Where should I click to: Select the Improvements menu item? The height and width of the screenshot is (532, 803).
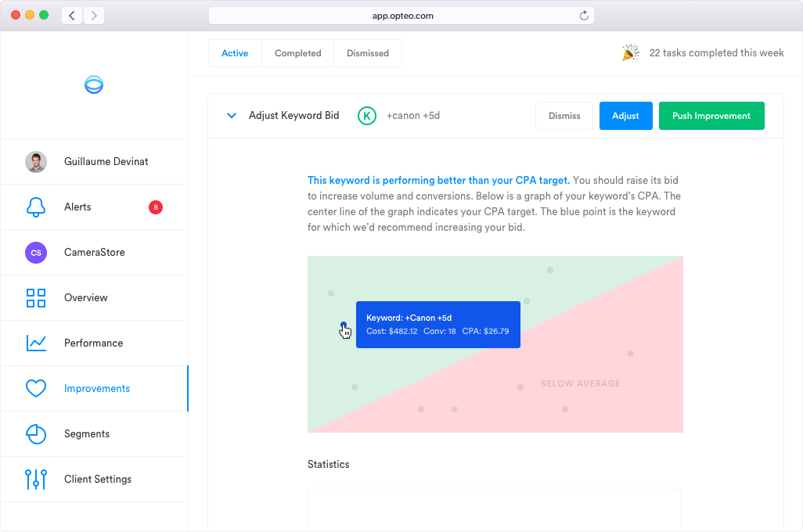coord(94,389)
